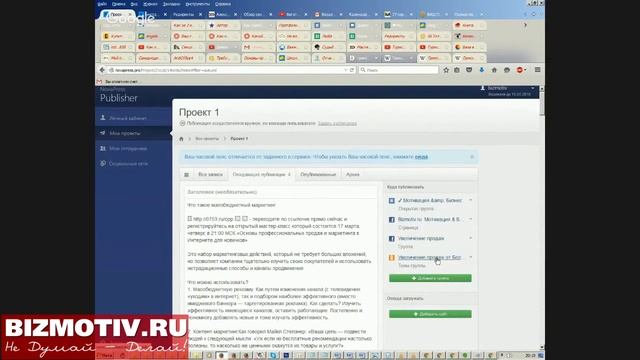
Task: Go to browser home page icon
Action: click(x=494, y=70)
